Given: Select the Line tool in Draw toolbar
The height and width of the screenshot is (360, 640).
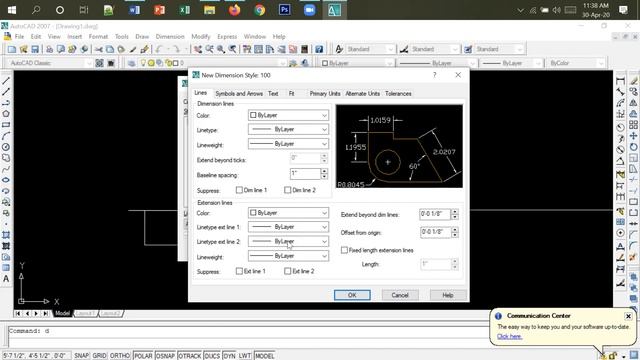Looking at the screenshot, I should click(x=6, y=81).
